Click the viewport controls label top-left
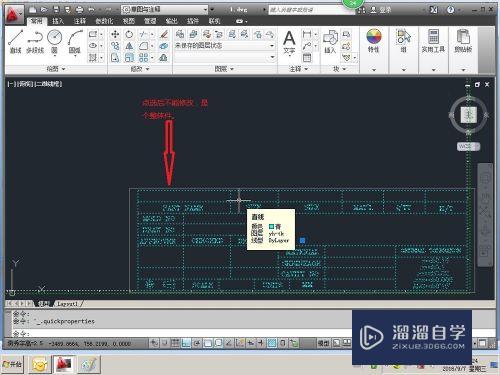 [35, 84]
